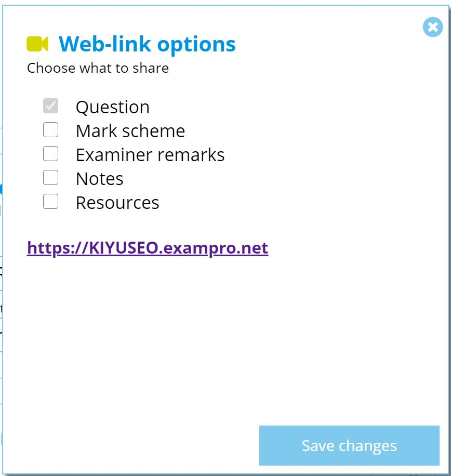Click the yellow video camera icon
451x476 pixels.
click(37, 44)
